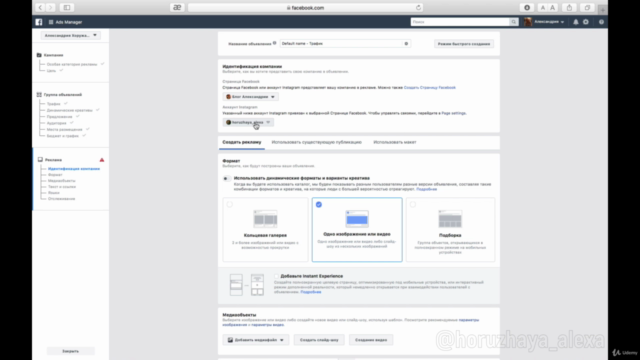Click the Facebook search field in header

(x=460, y=22)
